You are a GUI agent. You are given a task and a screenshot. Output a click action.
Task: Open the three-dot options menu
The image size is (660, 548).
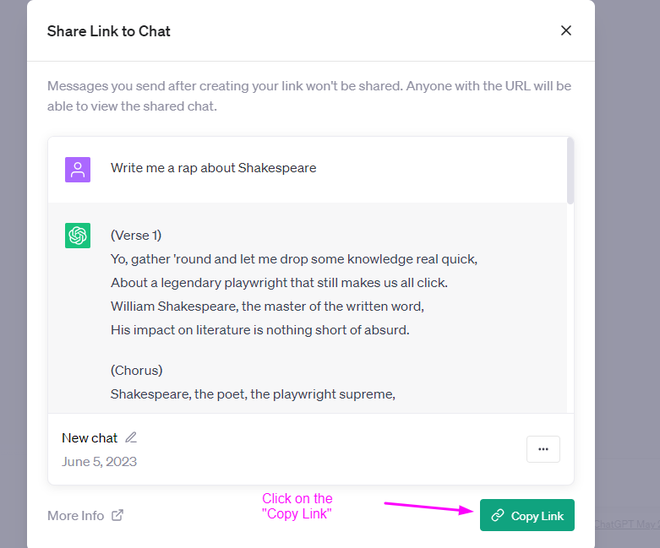543,449
